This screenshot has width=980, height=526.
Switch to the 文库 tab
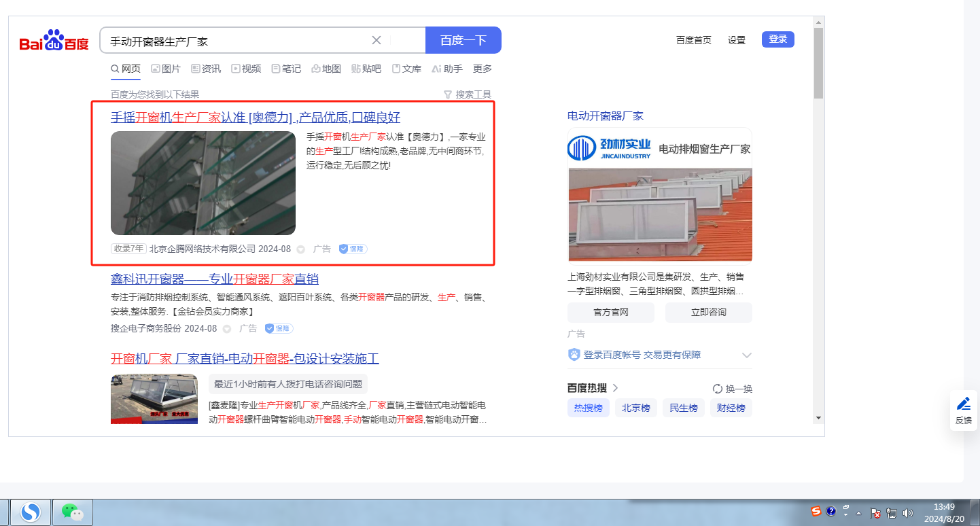point(406,69)
